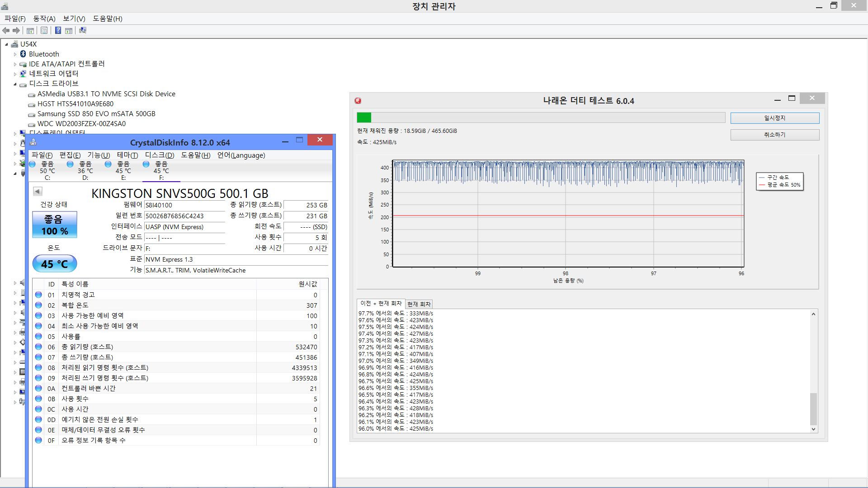Click the Forward arrow in Device Manager toolbar
This screenshot has height=488, width=868.
click(x=16, y=30)
